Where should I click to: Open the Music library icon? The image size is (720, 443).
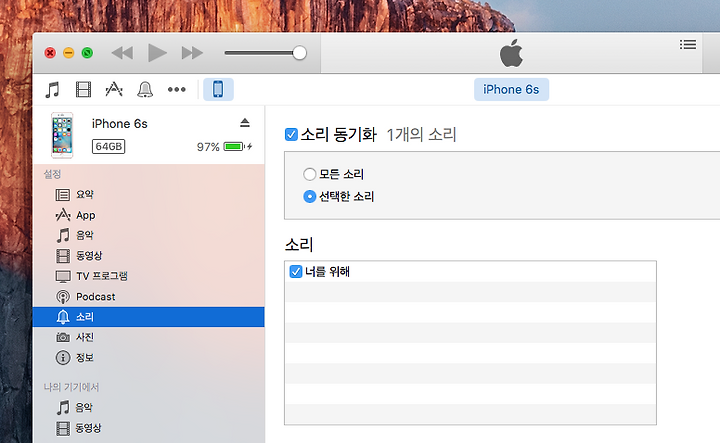tap(52, 89)
